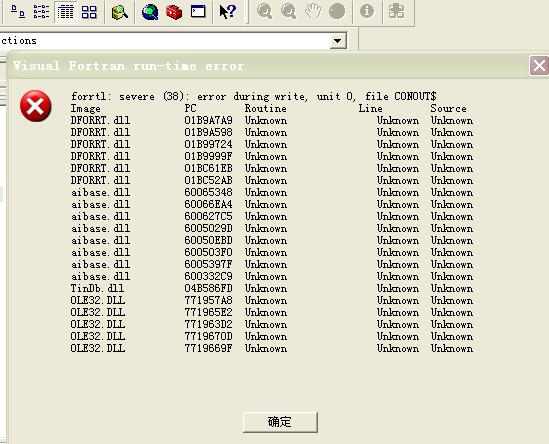This screenshot has height=444, width=549.
Task: Confirm the error with the 确定 button
Action: tap(280, 422)
